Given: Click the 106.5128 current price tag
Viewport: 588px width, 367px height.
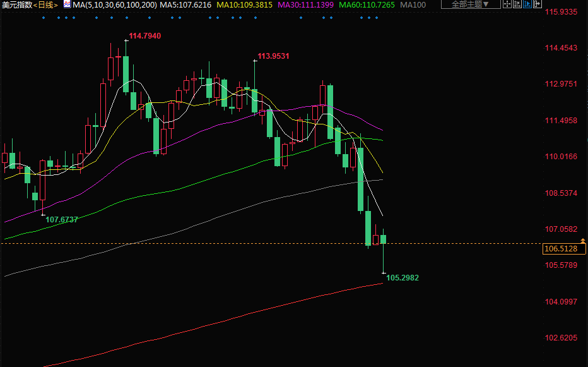Looking at the screenshot, I should point(560,249).
